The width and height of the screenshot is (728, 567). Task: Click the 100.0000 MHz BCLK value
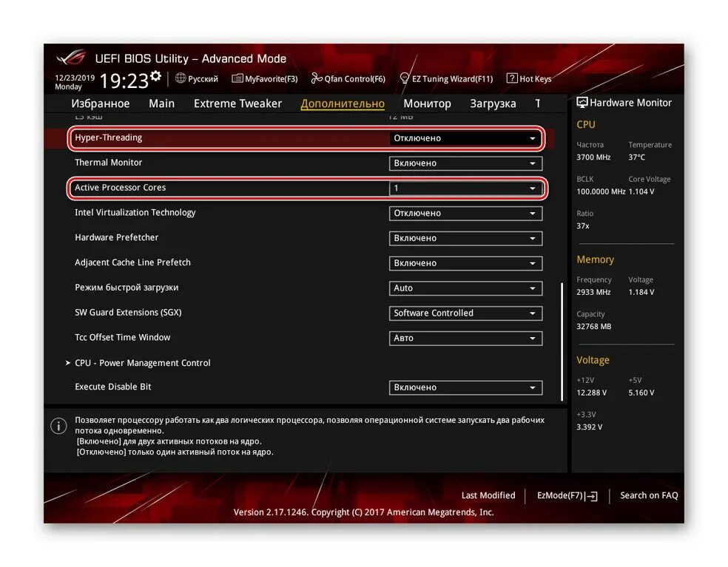[601, 191]
